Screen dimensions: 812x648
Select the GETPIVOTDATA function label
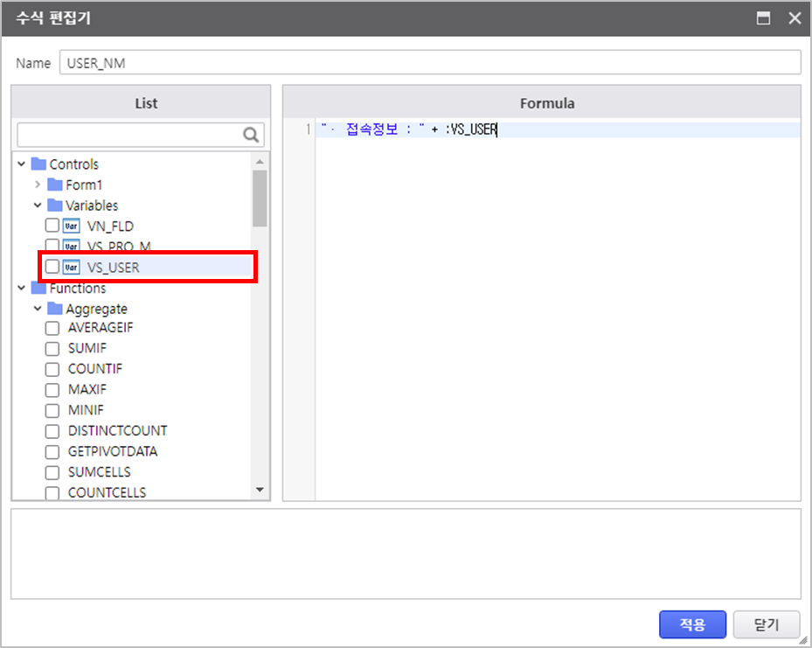point(113,451)
